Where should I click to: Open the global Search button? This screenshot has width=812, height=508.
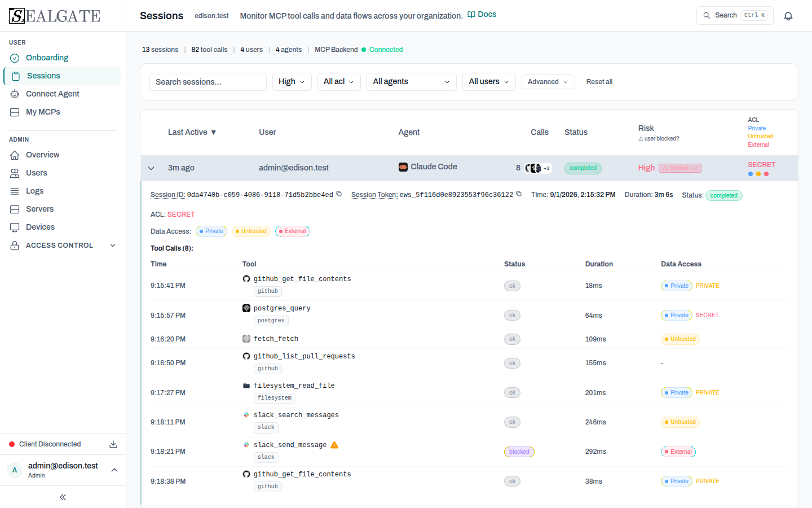(735, 15)
